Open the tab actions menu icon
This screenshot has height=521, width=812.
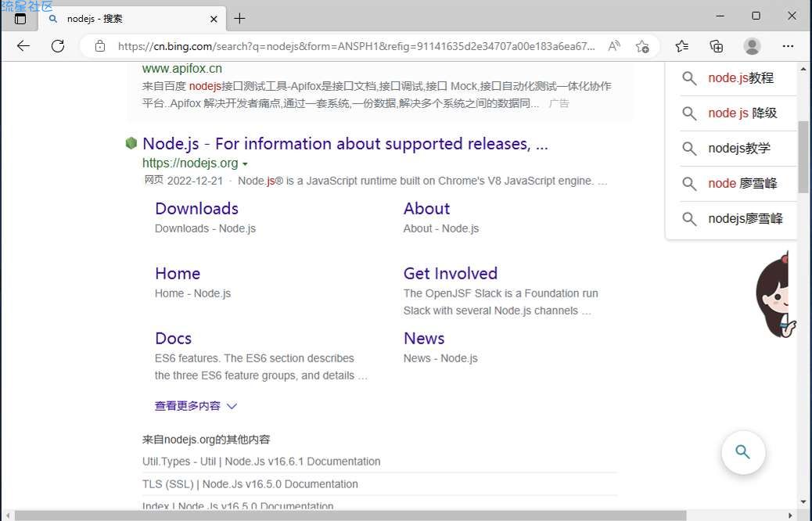[20, 19]
